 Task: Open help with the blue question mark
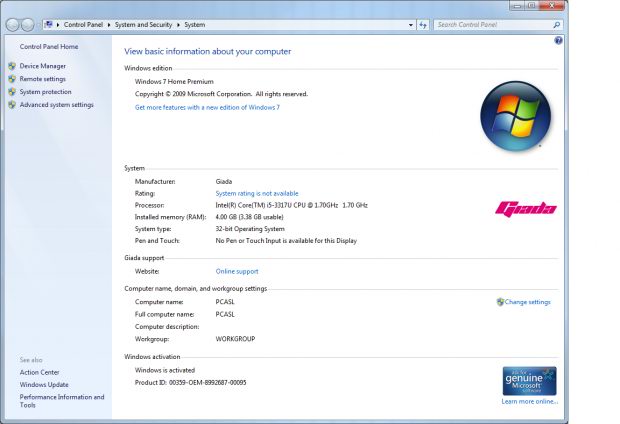[558, 41]
